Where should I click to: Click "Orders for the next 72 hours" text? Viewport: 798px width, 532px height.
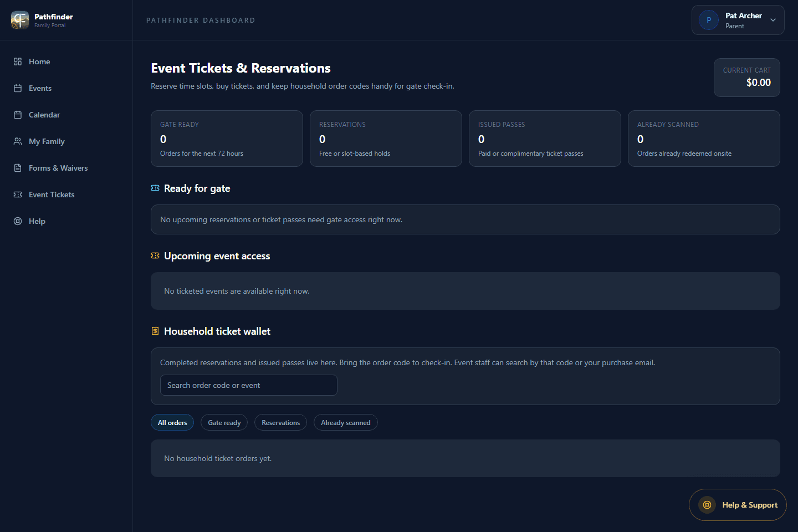[x=202, y=154]
